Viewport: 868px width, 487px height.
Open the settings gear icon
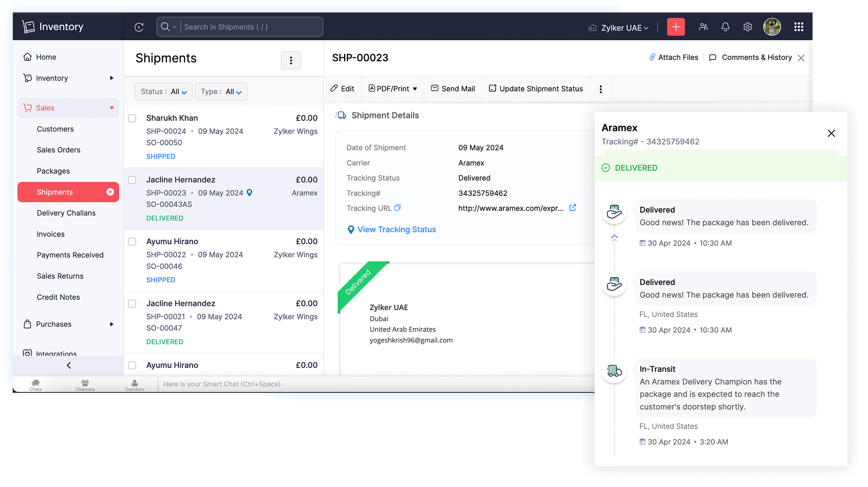[748, 26]
